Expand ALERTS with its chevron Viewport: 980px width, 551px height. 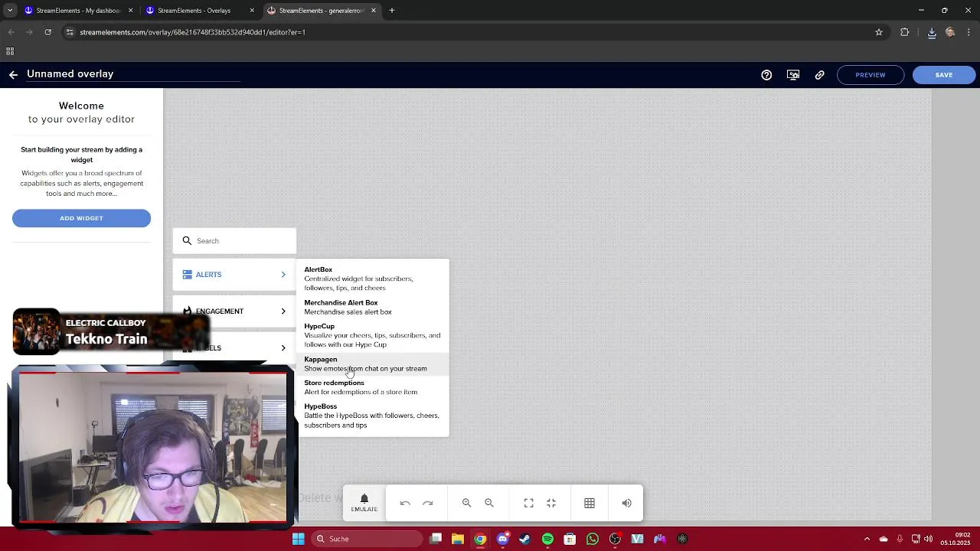tap(283, 274)
